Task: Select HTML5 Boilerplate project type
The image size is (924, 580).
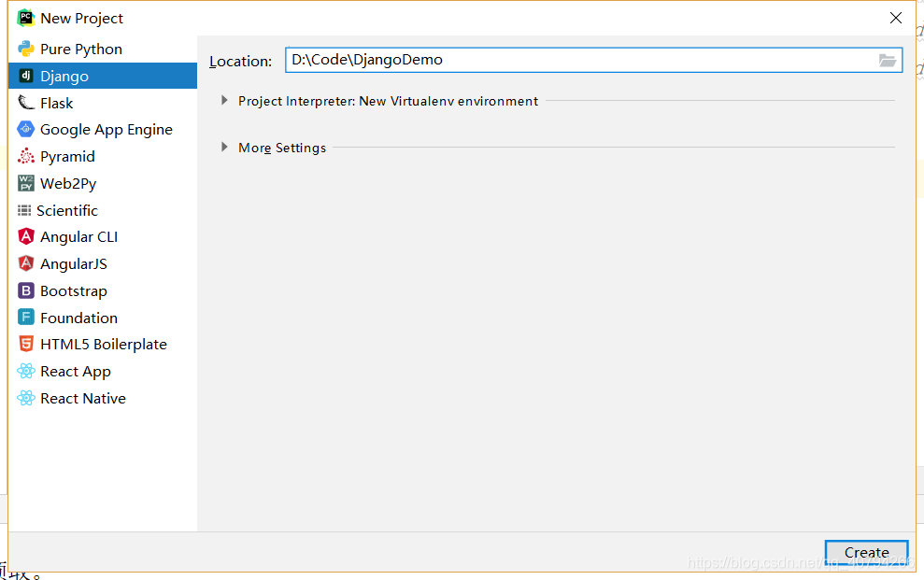Action: pos(103,345)
